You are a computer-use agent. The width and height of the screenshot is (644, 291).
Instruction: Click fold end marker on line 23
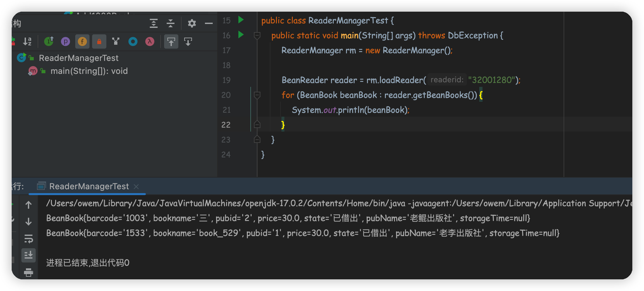(257, 139)
